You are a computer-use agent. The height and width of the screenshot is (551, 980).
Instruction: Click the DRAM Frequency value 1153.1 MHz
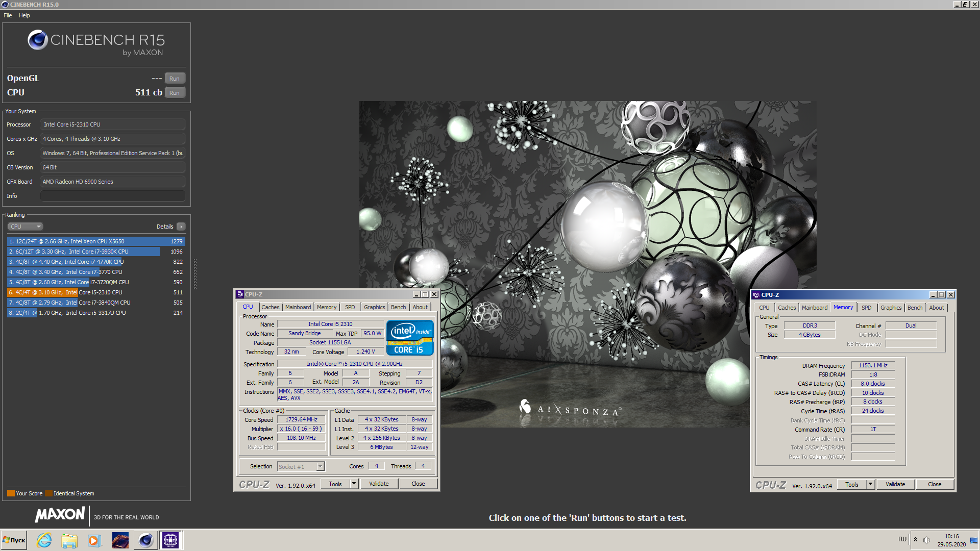point(873,365)
